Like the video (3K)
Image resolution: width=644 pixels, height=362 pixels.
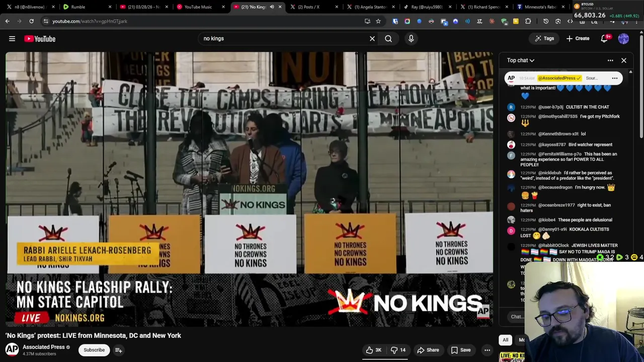tap(373, 350)
